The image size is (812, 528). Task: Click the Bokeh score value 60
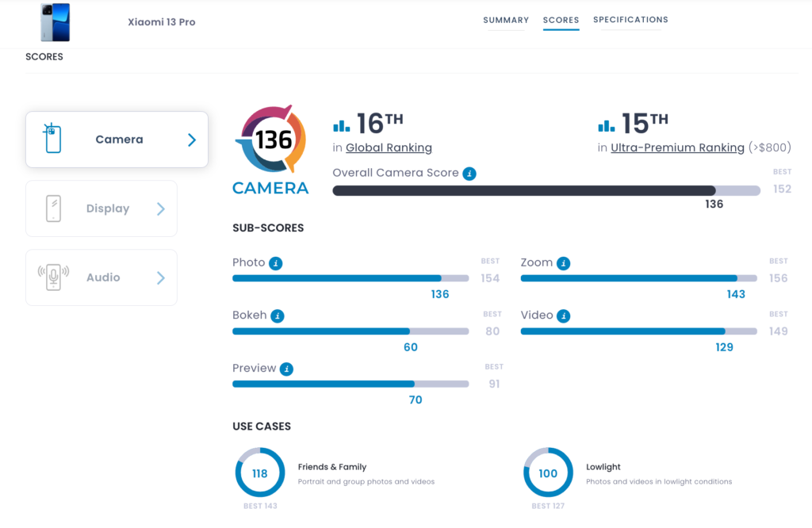411,347
